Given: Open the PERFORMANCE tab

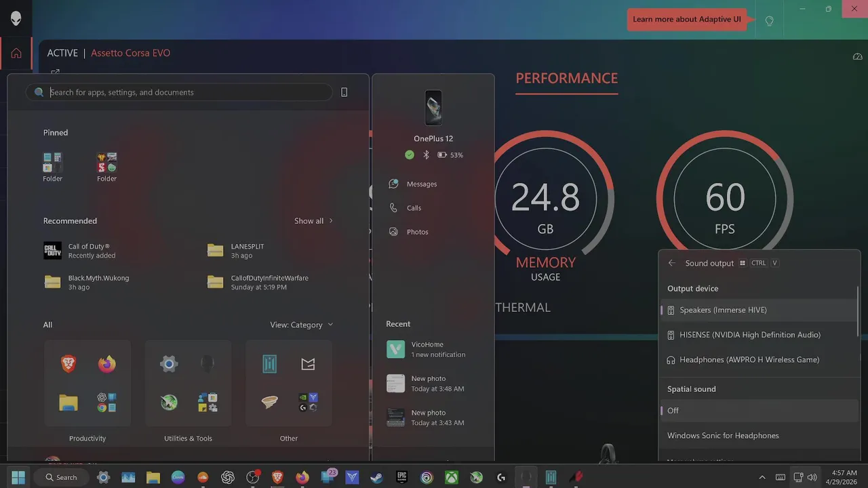Looking at the screenshot, I should 567,79.
